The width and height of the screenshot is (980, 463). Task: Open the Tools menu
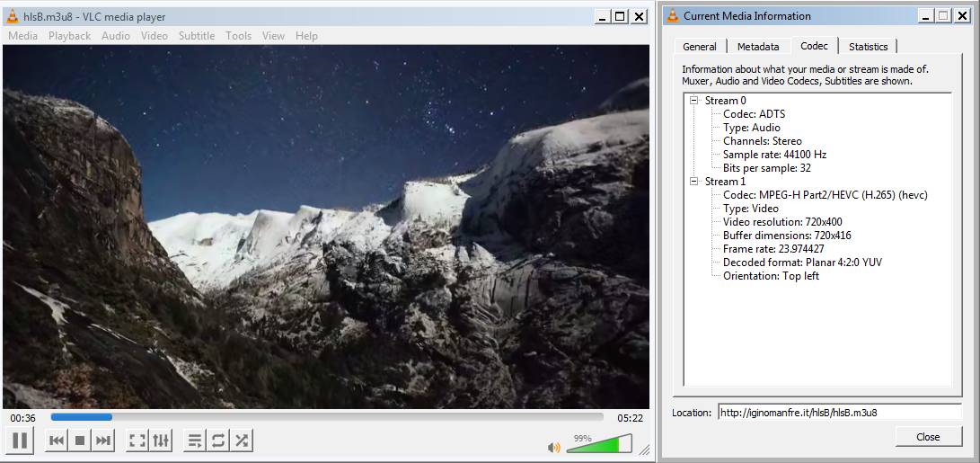click(x=239, y=36)
